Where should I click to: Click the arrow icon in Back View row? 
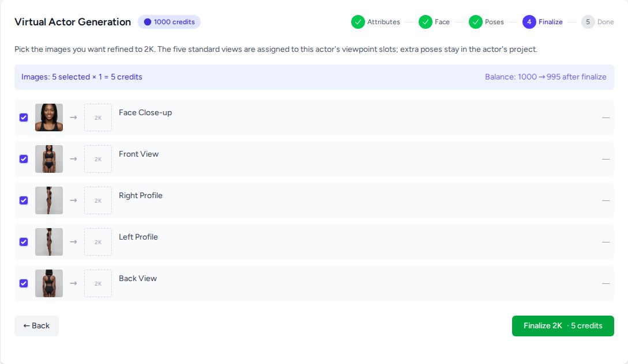pos(73,283)
